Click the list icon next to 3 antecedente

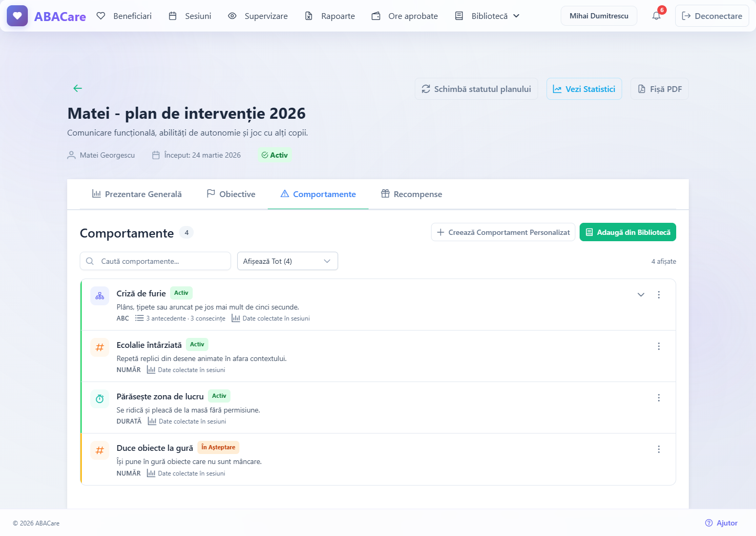pyautogui.click(x=139, y=318)
